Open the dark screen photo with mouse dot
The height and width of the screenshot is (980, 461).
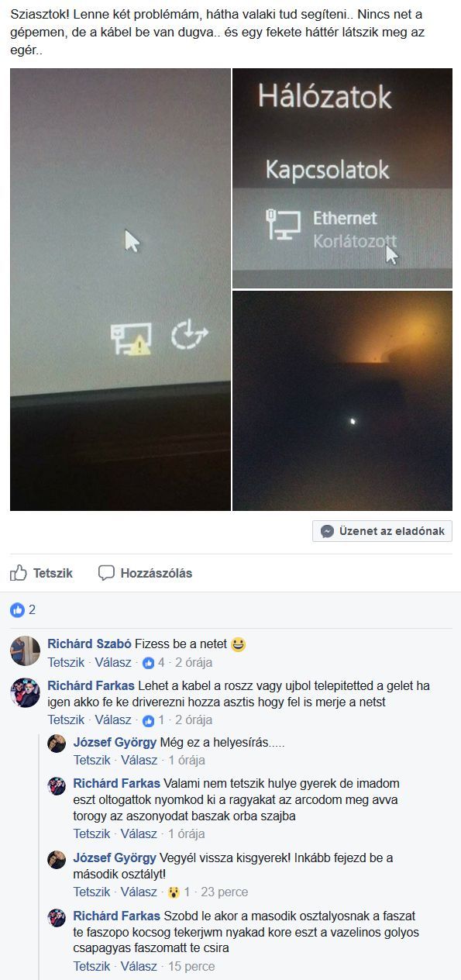[x=342, y=401]
